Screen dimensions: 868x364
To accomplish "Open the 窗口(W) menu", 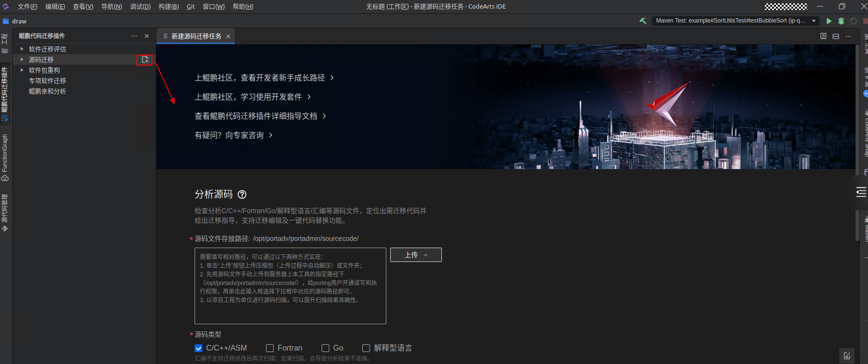I will (214, 7).
